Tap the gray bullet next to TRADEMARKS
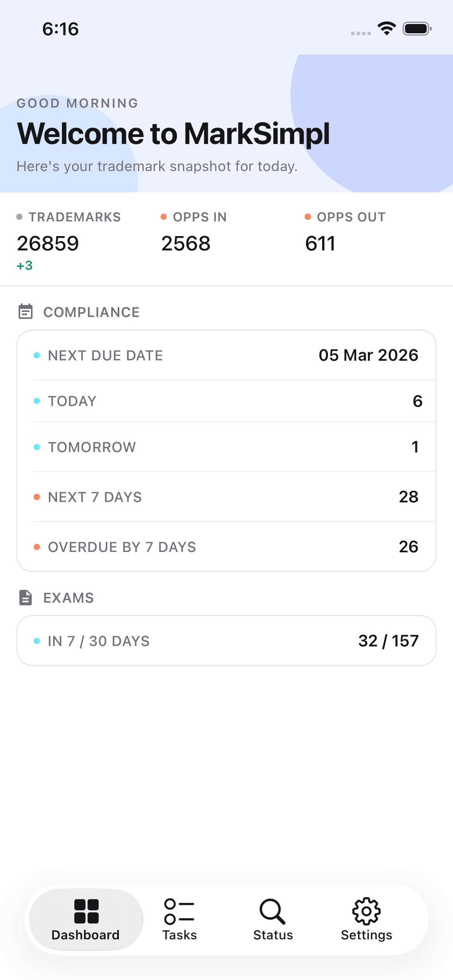The width and height of the screenshot is (453, 980). click(19, 217)
